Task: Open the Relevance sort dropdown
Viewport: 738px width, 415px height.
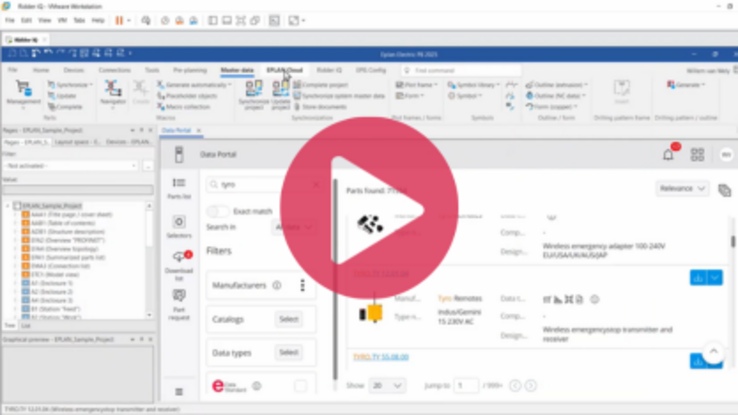Action: pos(682,188)
